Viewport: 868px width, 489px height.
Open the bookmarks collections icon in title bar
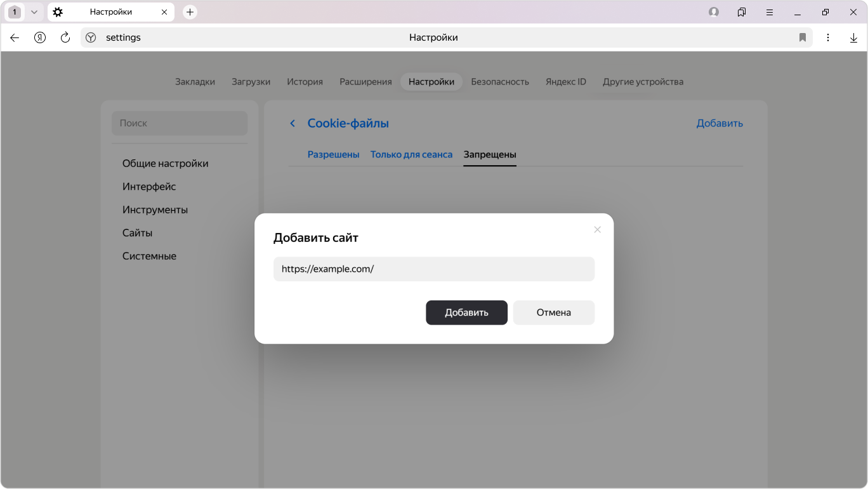(x=741, y=12)
